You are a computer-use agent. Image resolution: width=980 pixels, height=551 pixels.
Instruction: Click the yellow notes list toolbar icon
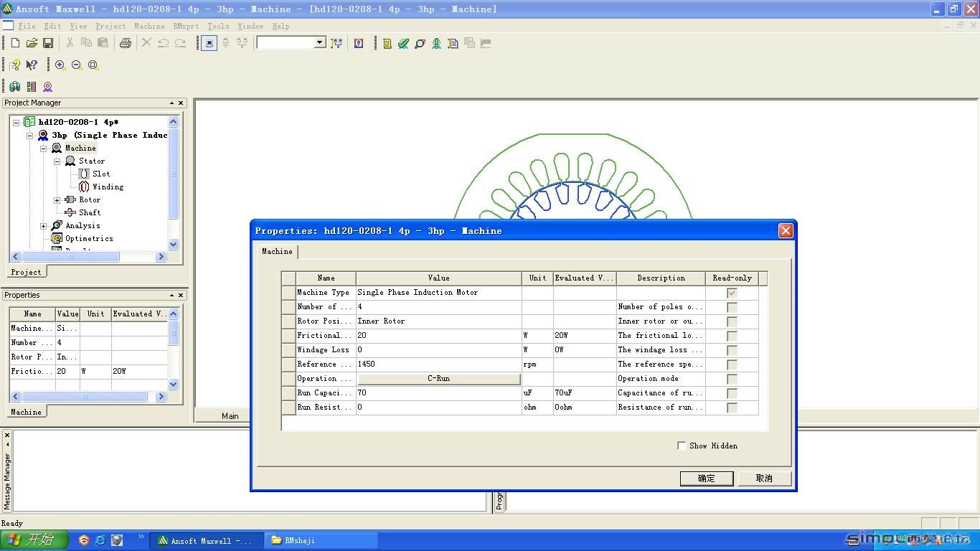[387, 43]
